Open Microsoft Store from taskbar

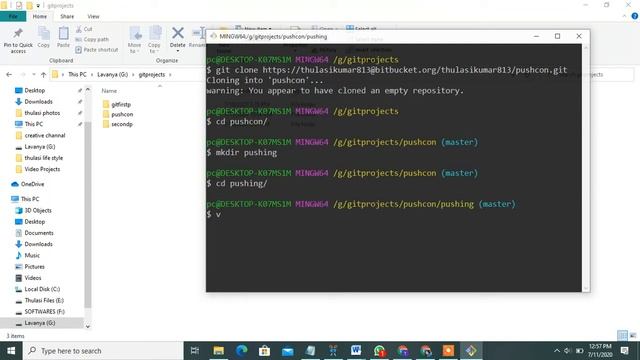[x=264, y=351]
